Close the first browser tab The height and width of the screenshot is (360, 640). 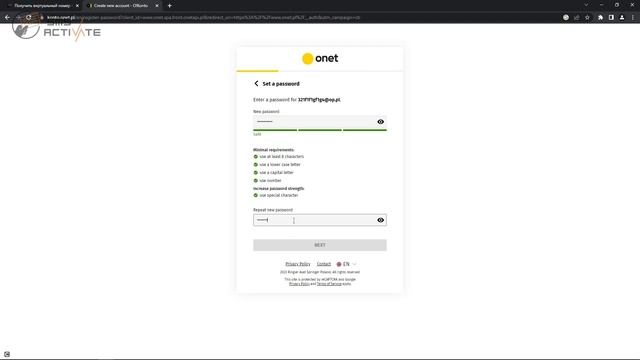pos(77,6)
